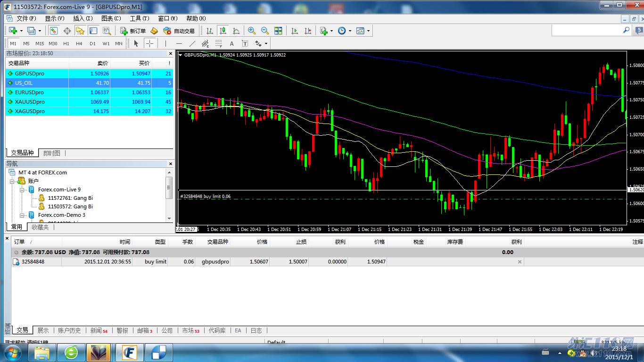The width and height of the screenshot is (644, 362).
Task: Select XAUUSDpro row in Market Watch
Action: click(89, 102)
